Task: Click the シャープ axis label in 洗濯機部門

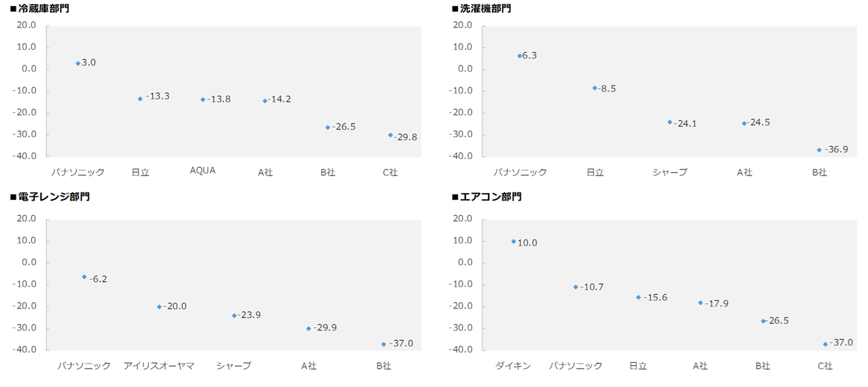Action: tap(669, 173)
